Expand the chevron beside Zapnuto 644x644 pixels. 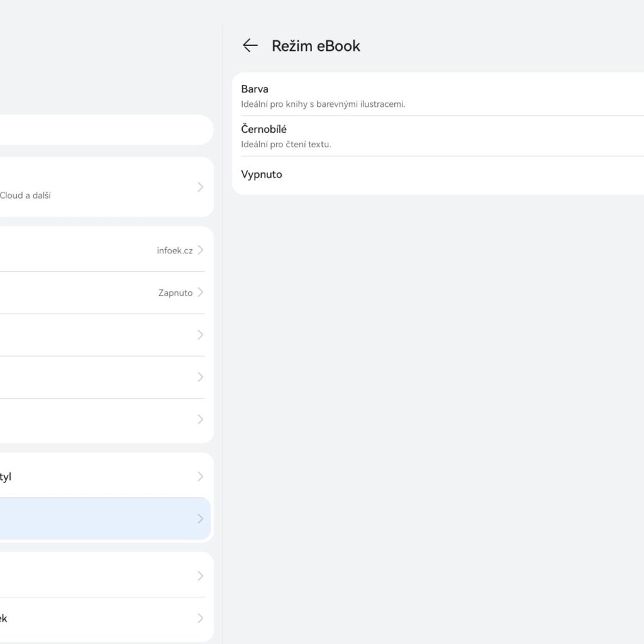pyautogui.click(x=200, y=292)
